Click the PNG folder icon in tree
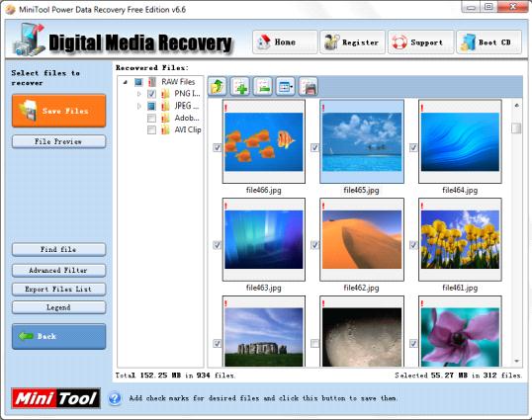Viewport: 532px width, 420px height. (x=165, y=94)
